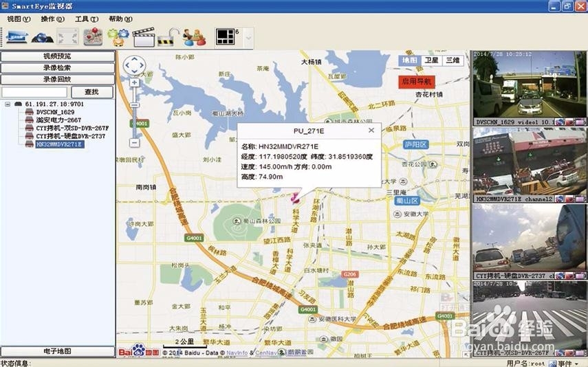Open the 视图(V) menu
This screenshot has height=367, width=588.
coord(19,19)
